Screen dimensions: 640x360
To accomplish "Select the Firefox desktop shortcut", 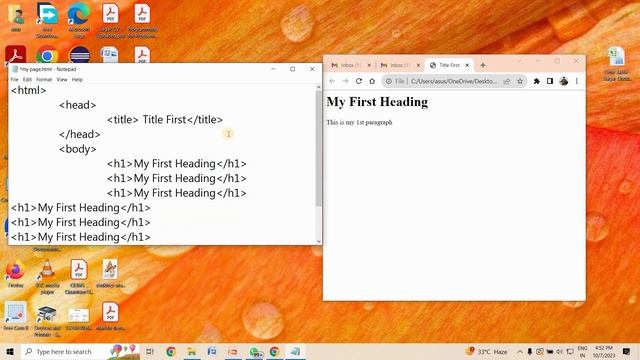I will click(x=16, y=273).
